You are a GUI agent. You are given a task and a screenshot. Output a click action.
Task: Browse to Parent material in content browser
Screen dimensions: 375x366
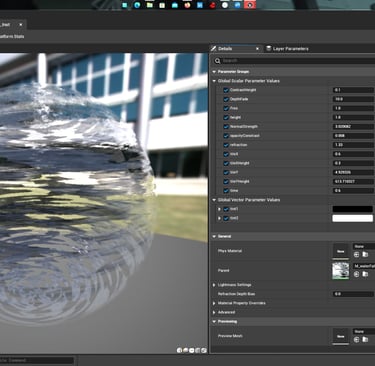[x=365, y=274]
